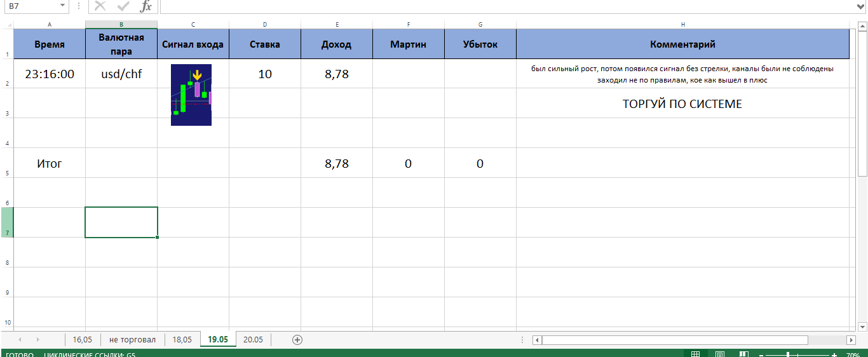
Task: Select column G header
Action: [x=480, y=24]
